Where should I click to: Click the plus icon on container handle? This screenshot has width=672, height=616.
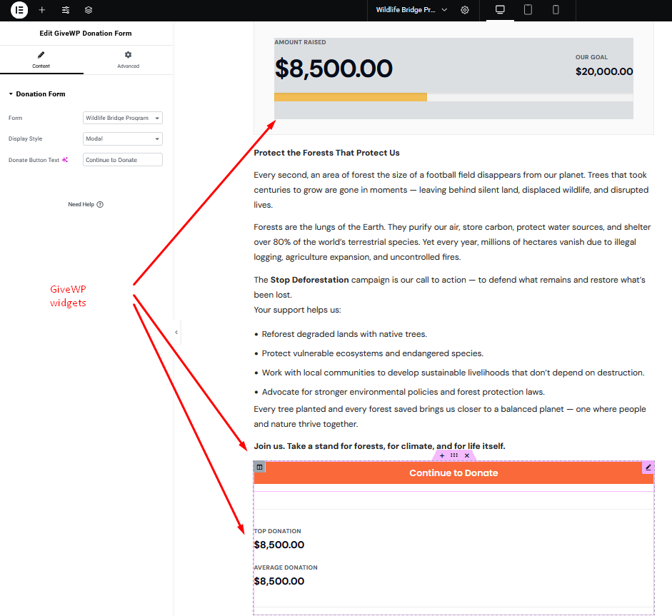pos(441,455)
